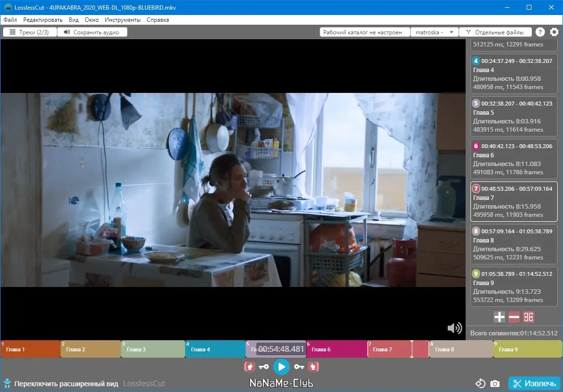Mute or unmute with the speaker icon
Image resolution: width=563 pixels, height=392 pixels.
pos(454,328)
